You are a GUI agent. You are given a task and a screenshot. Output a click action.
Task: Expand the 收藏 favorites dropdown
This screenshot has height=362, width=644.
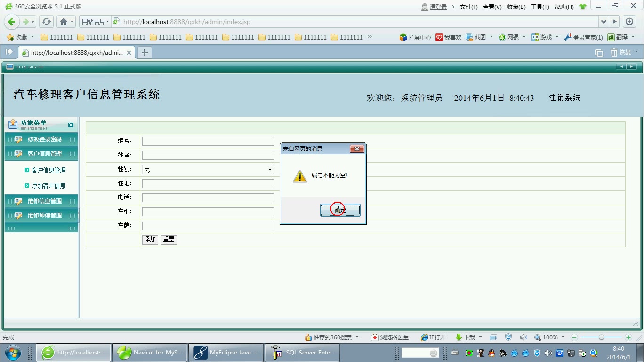click(x=32, y=37)
